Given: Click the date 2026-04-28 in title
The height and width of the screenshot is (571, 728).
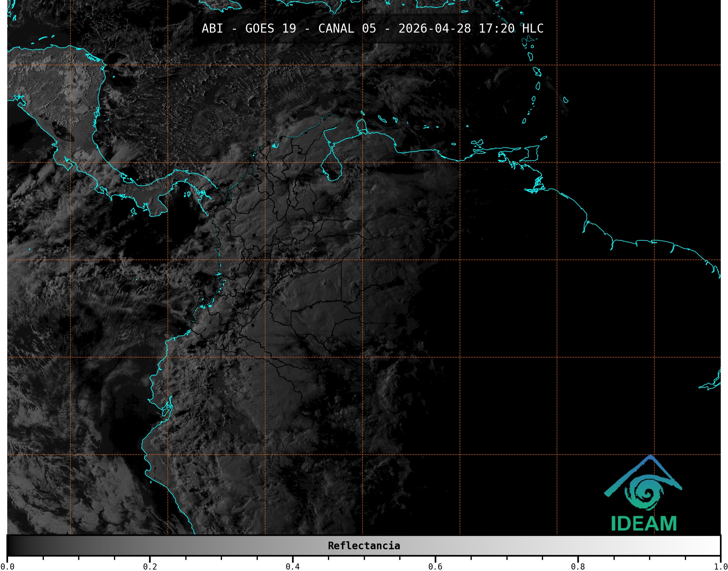Looking at the screenshot, I should [x=434, y=29].
